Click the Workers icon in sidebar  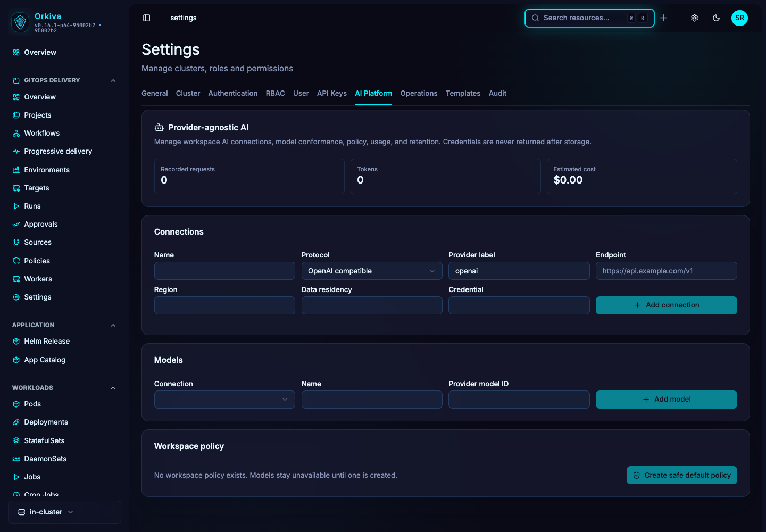point(16,279)
